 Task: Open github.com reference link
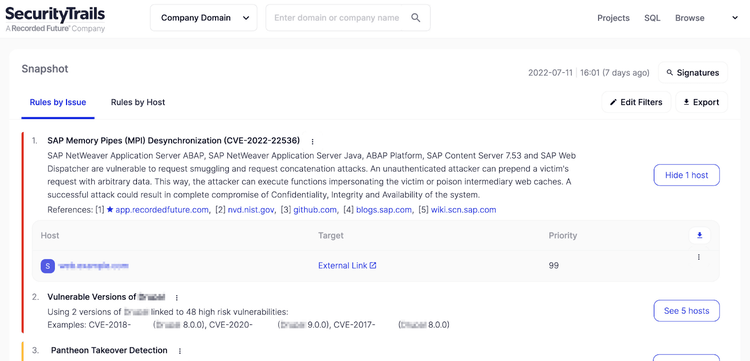(x=315, y=210)
